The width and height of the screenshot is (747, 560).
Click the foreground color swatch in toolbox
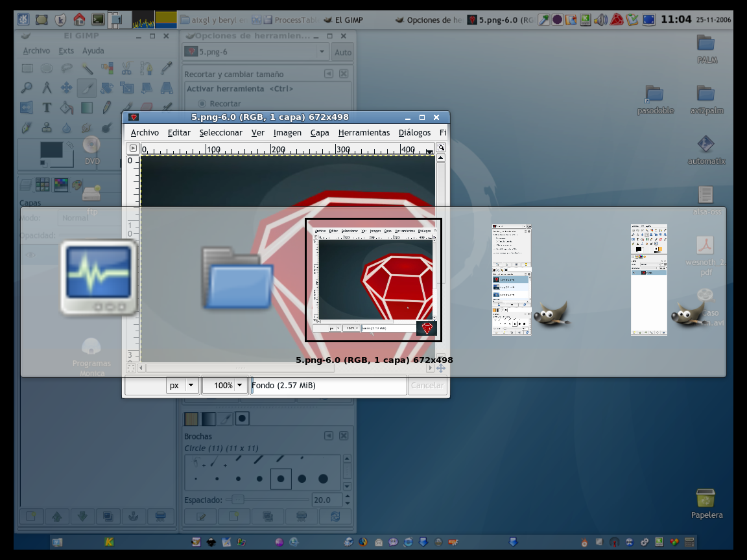pos(51,150)
